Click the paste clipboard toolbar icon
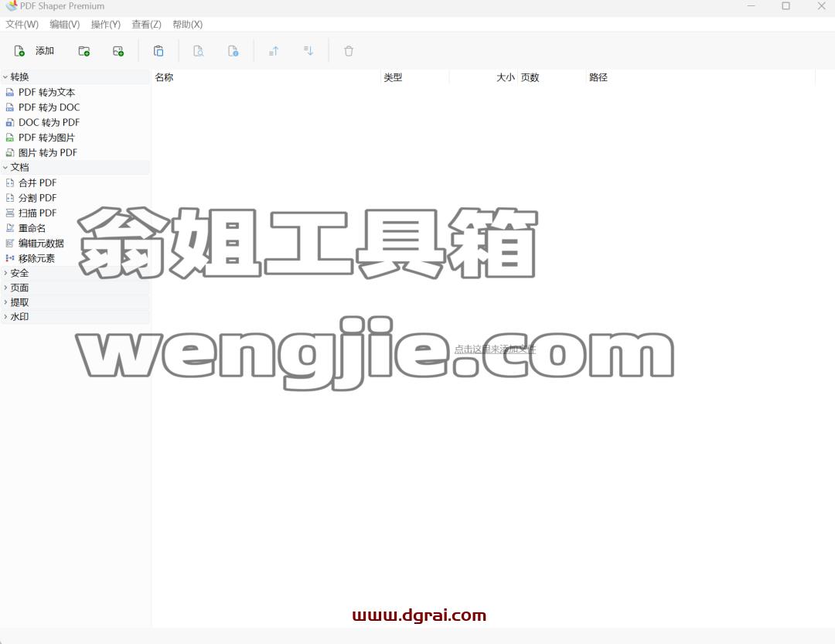The height and width of the screenshot is (644, 835). 158,51
